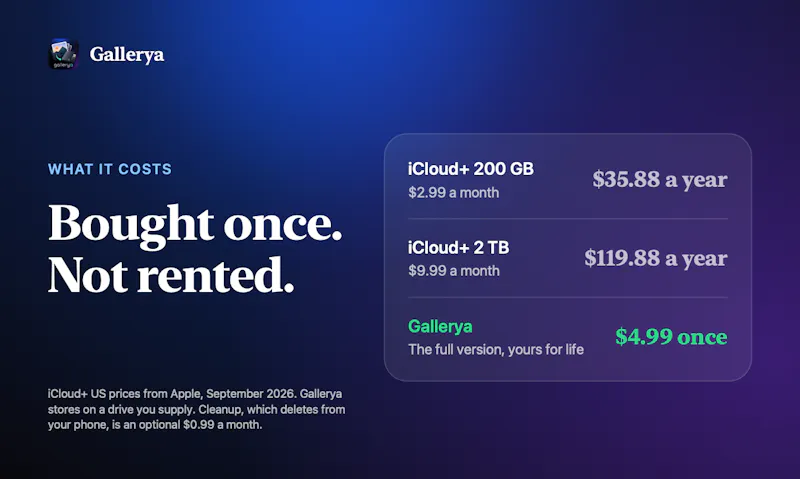
Task: Select the WHAT IT COSTS label
Action: (x=110, y=169)
